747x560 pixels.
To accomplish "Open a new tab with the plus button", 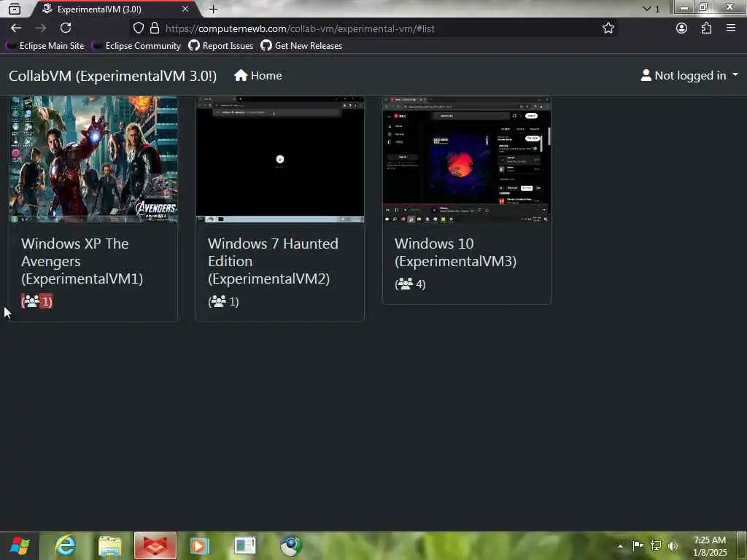I will [x=214, y=9].
